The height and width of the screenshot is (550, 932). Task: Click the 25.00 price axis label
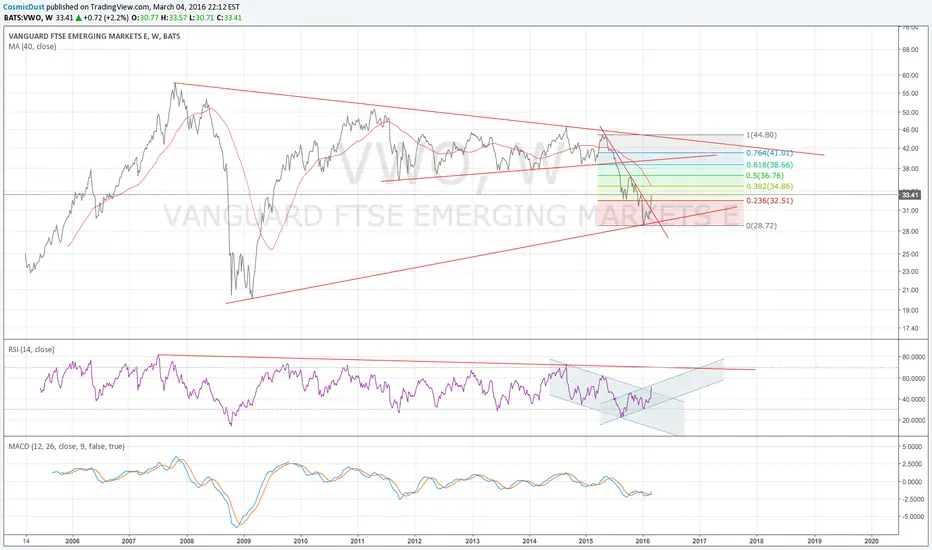[x=910, y=254]
